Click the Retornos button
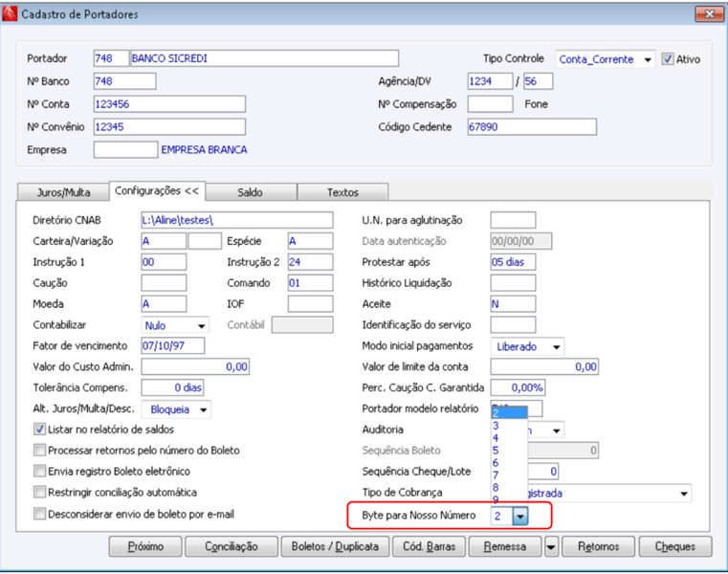The height and width of the screenshot is (574, 728). (599, 546)
